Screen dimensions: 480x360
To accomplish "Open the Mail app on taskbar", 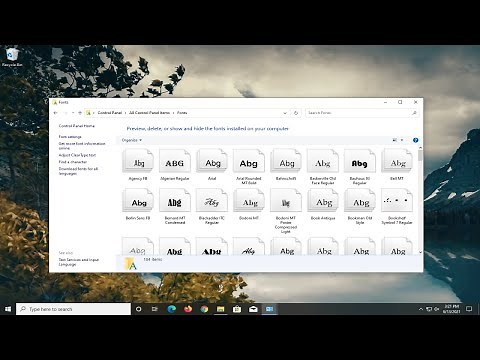I will pos(253,309).
